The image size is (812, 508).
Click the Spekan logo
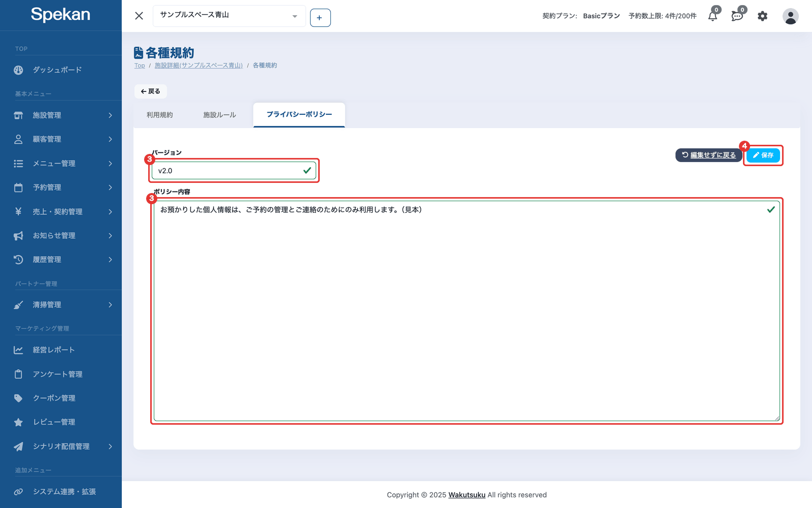click(x=60, y=14)
